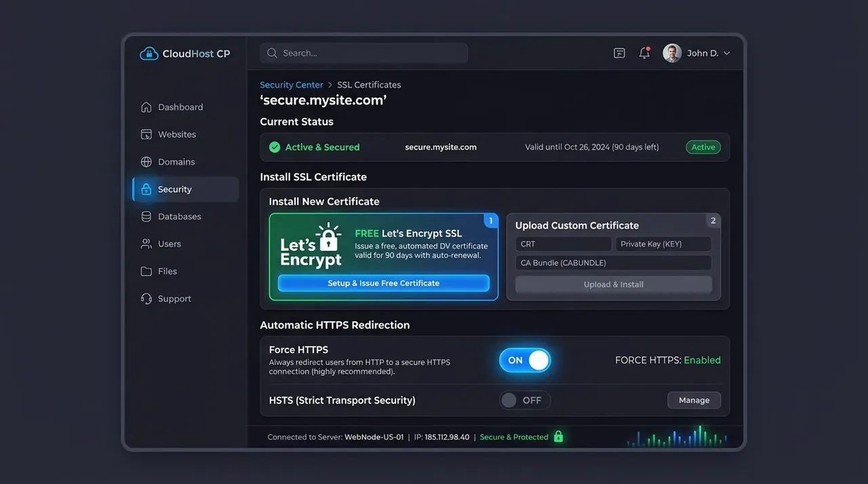Click the CRT certificate field
868x484 pixels.
click(563, 244)
